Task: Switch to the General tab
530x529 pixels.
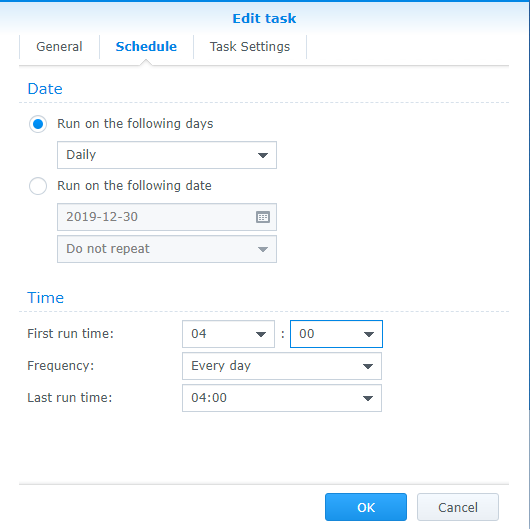Action: tap(59, 47)
